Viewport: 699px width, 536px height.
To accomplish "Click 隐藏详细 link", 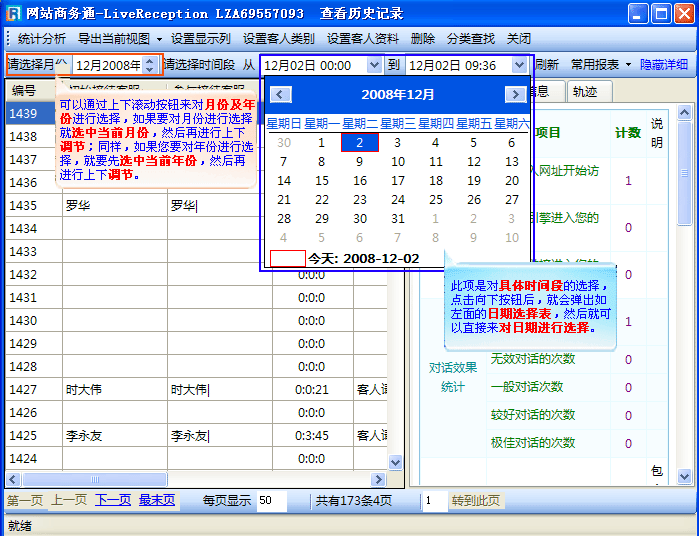I will tap(664, 65).
